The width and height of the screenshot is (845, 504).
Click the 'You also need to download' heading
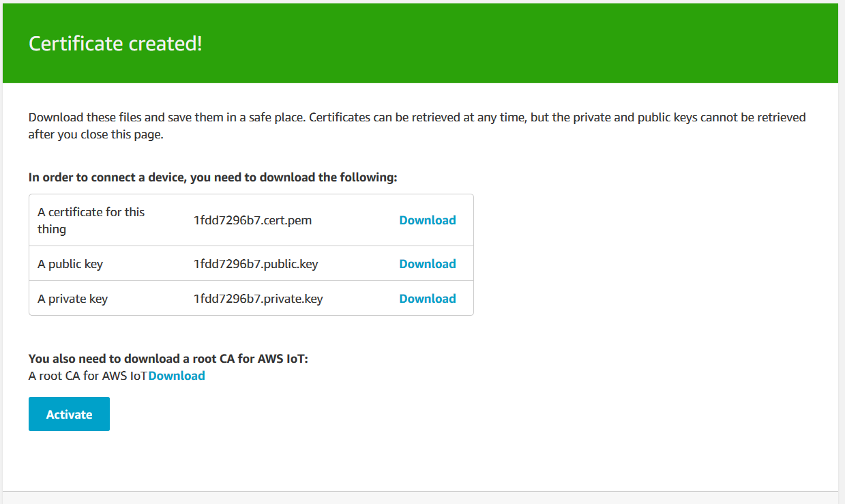(x=168, y=359)
